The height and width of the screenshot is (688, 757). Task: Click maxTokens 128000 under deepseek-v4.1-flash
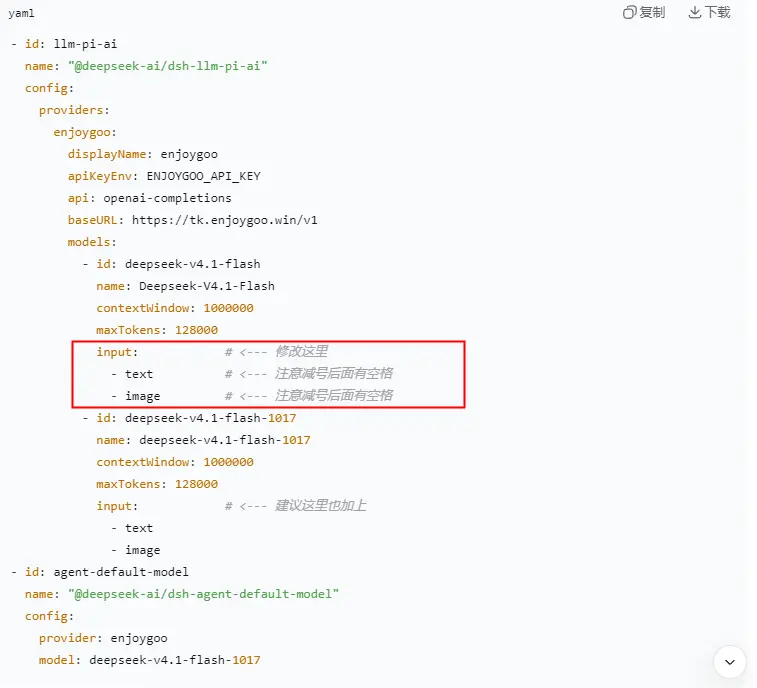click(157, 330)
